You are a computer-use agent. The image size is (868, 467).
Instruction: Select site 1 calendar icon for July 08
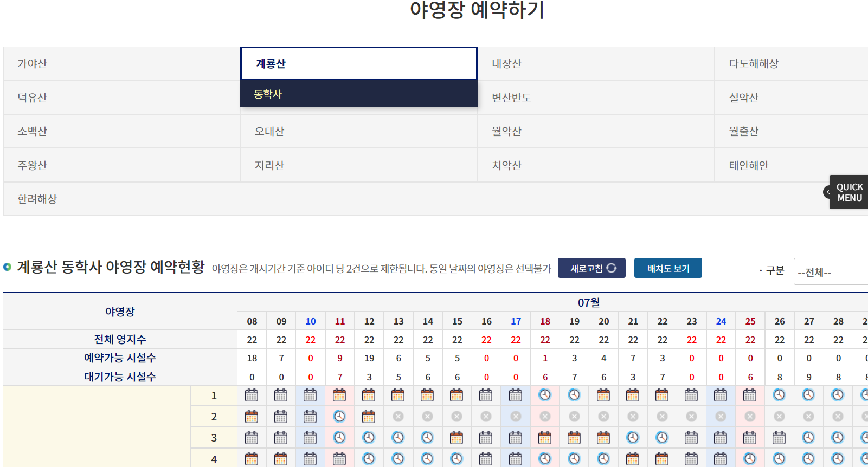coord(252,395)
